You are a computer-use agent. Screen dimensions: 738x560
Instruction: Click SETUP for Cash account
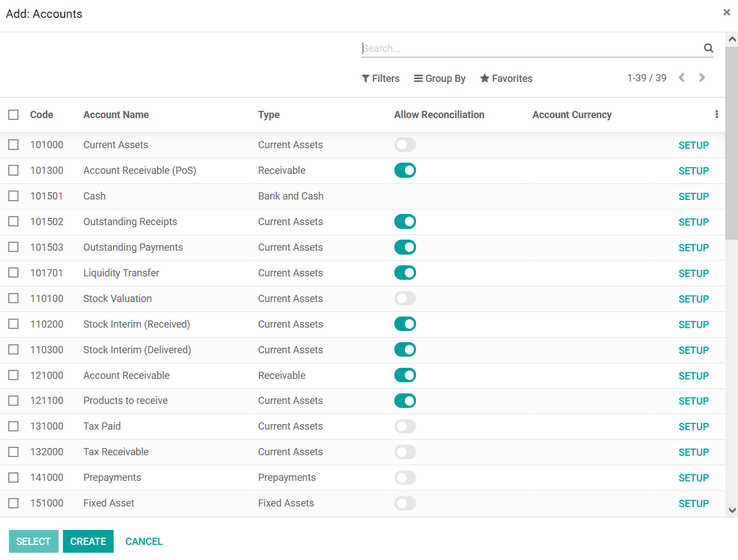(x=693, y=197)
